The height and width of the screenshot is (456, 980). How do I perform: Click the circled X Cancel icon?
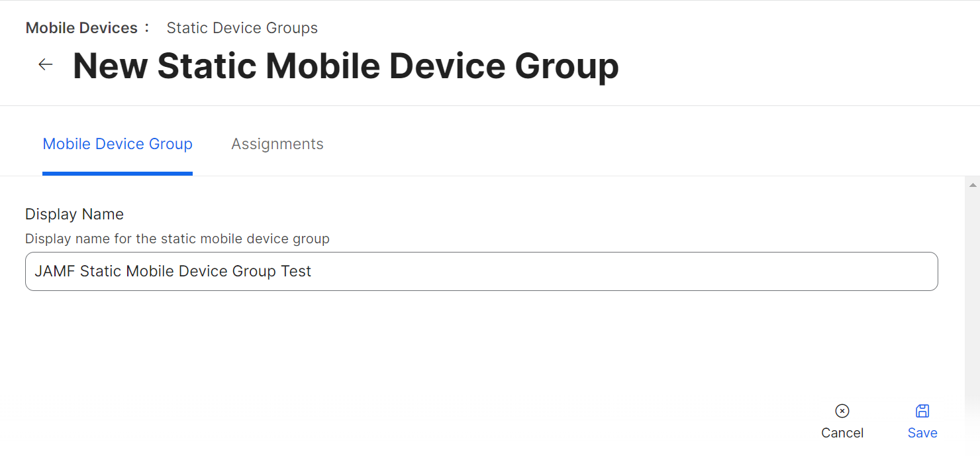842,411
